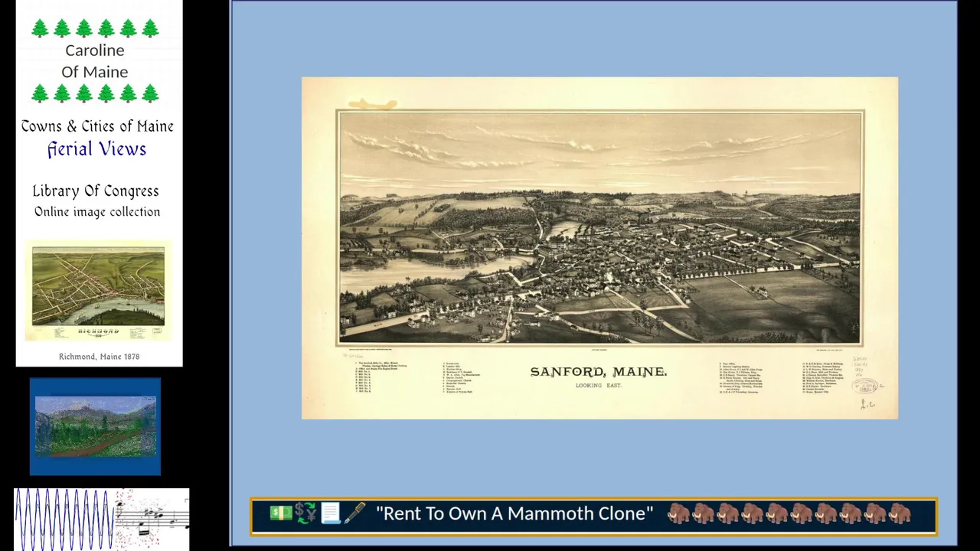Click the dollar banknote emoji in the banner

(281, 513)
